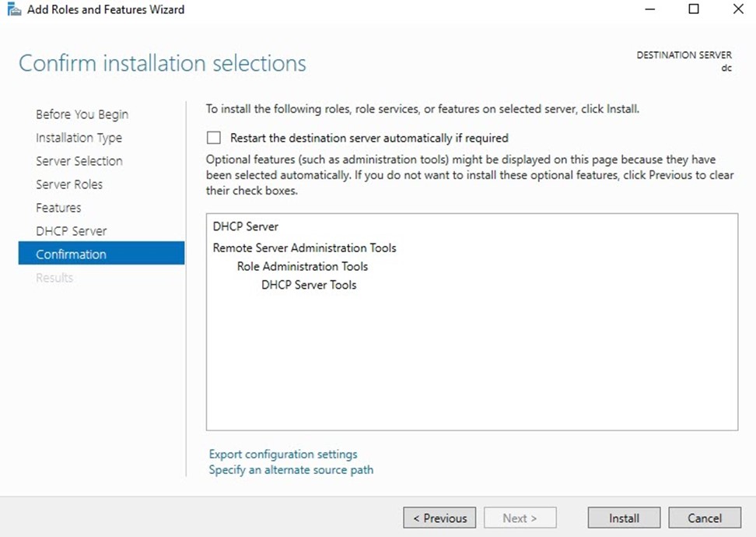Select DHCP Server entry in selections list
756x537 pixels.
(246, 226)
